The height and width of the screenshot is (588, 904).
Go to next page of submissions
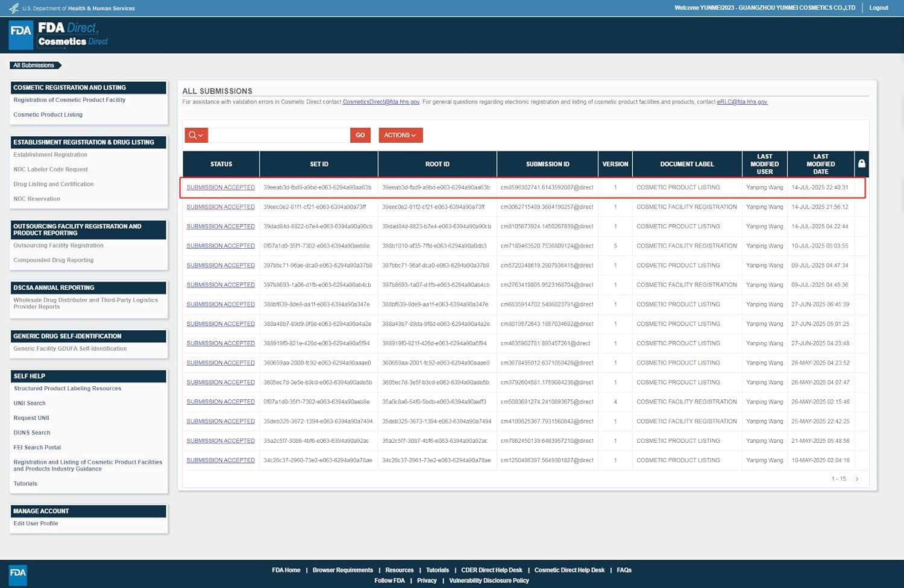click(x=856, y=479)
